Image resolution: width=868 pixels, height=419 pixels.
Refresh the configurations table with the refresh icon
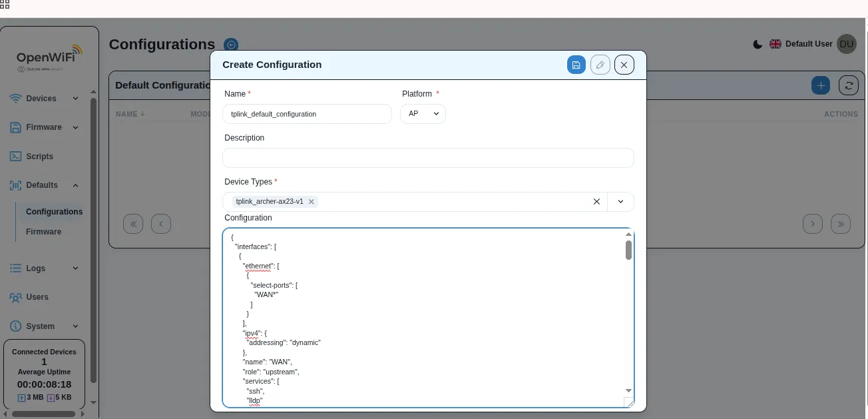[848, 85]
